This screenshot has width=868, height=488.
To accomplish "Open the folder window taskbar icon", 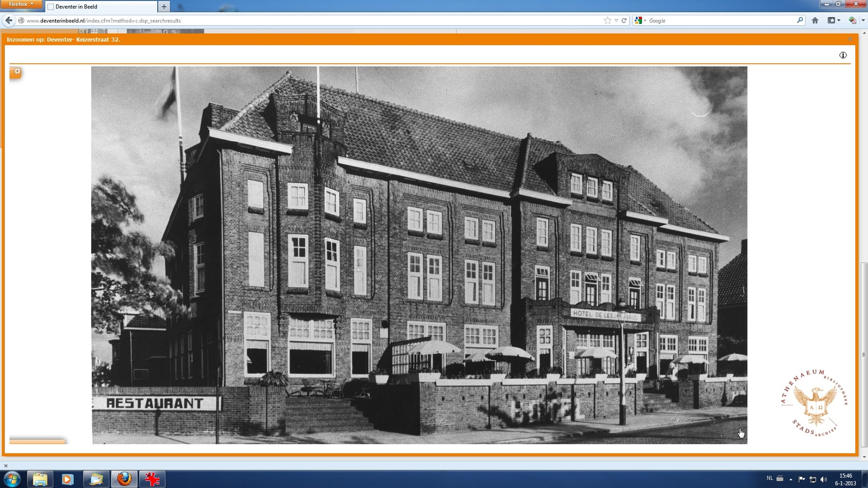I will (x=96, y=479).
